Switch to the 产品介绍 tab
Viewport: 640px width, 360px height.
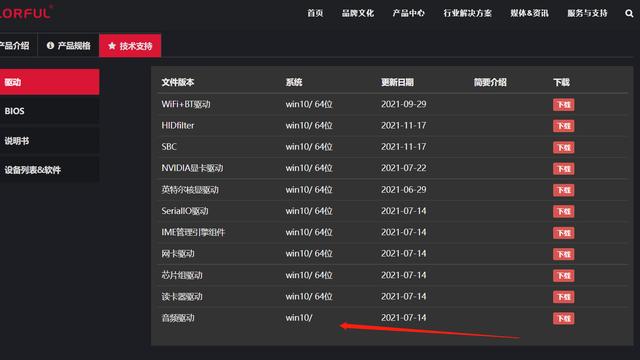click(16, 46)
